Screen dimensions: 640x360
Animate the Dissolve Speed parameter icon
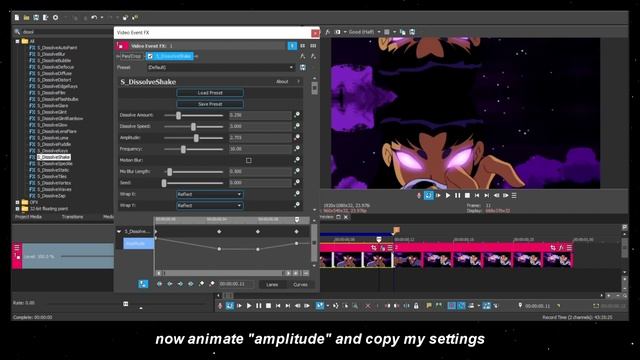pos(297,126)
